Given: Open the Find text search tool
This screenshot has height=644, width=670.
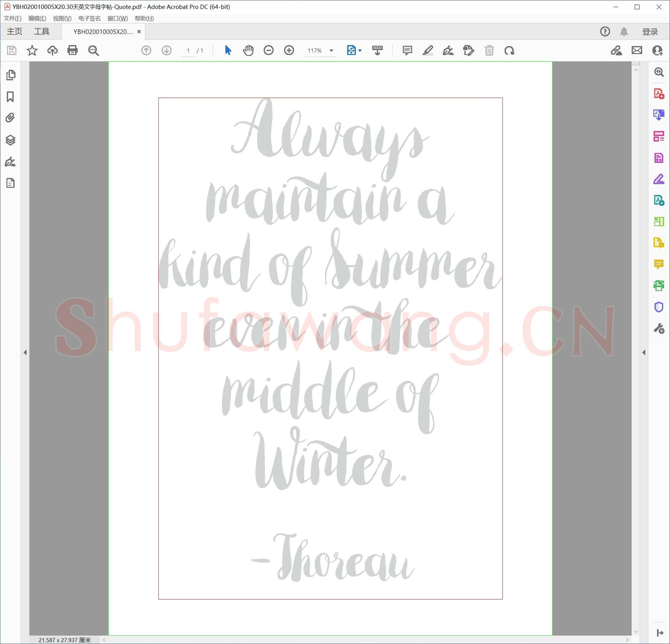Looking at the screenshot, I should [93, 50].
